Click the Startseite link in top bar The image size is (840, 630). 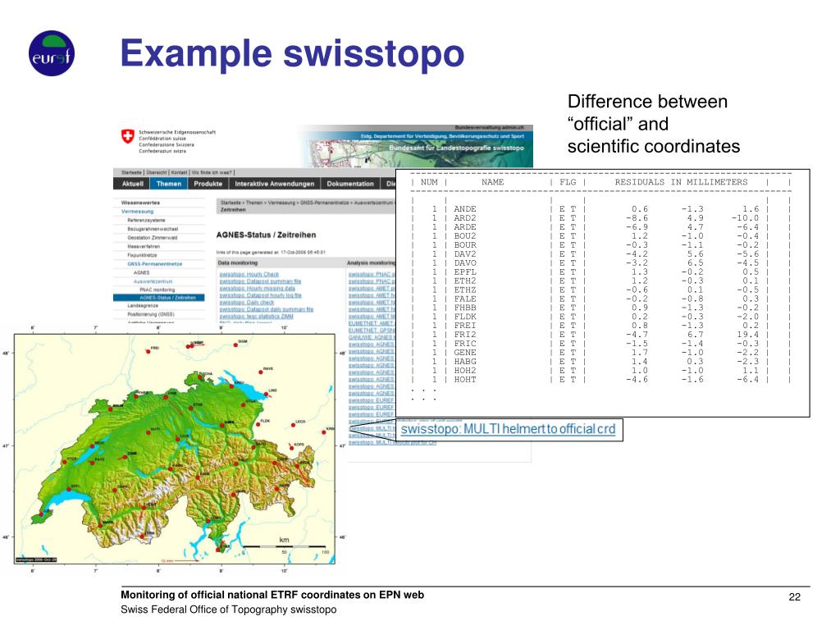tap(131, 172)
